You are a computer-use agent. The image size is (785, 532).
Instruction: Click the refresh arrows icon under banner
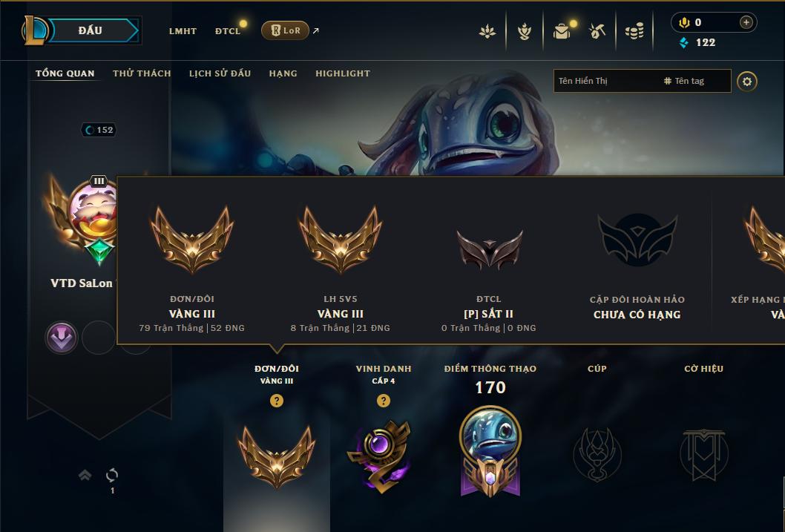pos(112,475)
